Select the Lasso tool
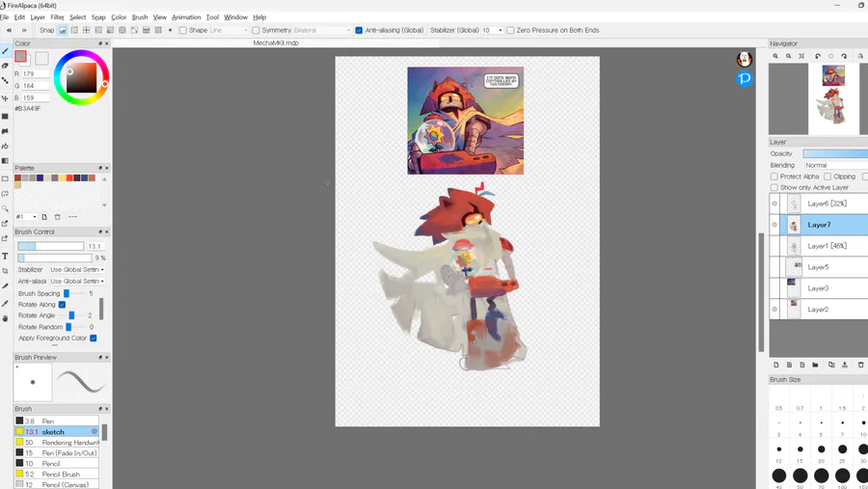 click(x=5, y=194)
